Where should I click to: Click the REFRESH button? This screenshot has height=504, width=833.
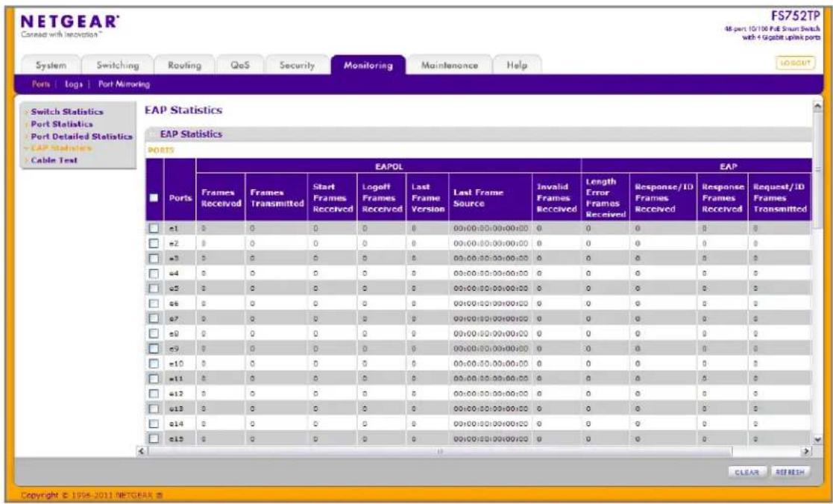(x=790, y=472)
